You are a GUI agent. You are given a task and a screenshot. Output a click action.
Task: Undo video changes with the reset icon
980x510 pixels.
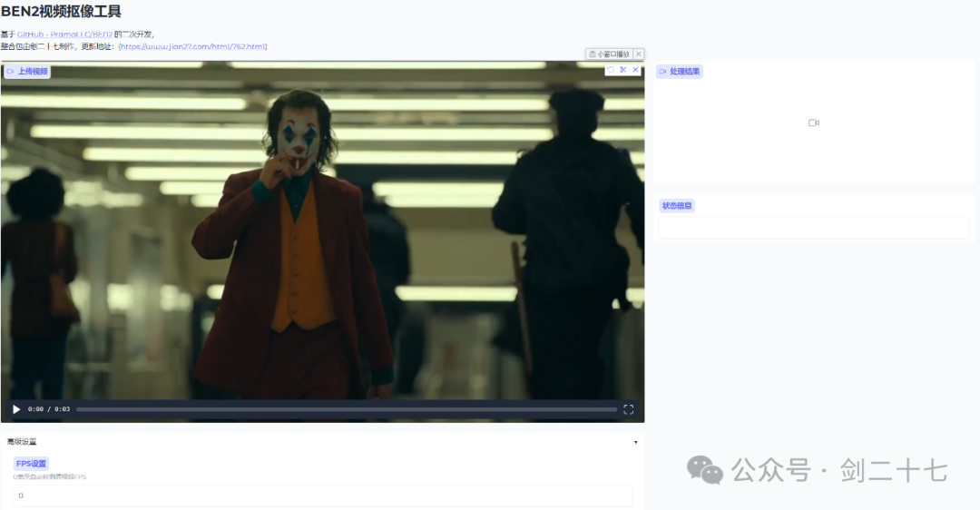pyautogui.click(x=611, y=70)
